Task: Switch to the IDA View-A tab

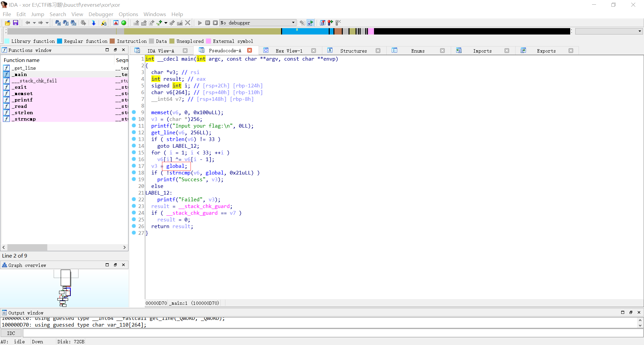Action: pyautogui.click(x=161, y=51)
